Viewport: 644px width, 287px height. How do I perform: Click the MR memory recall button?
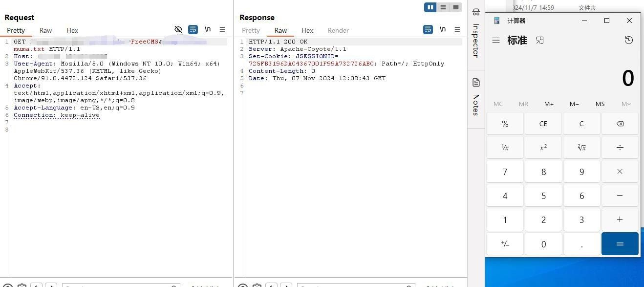[x=523, y=104]
